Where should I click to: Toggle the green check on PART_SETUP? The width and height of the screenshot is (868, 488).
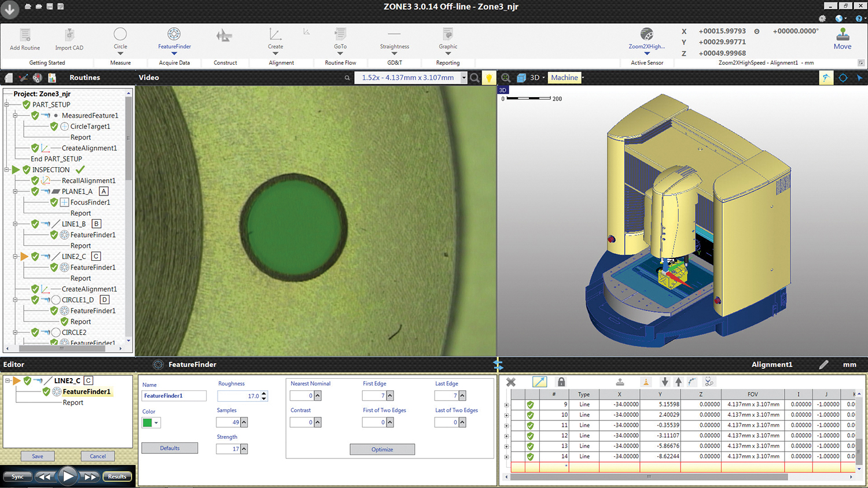pyautogui.click(x=27, y=105)
